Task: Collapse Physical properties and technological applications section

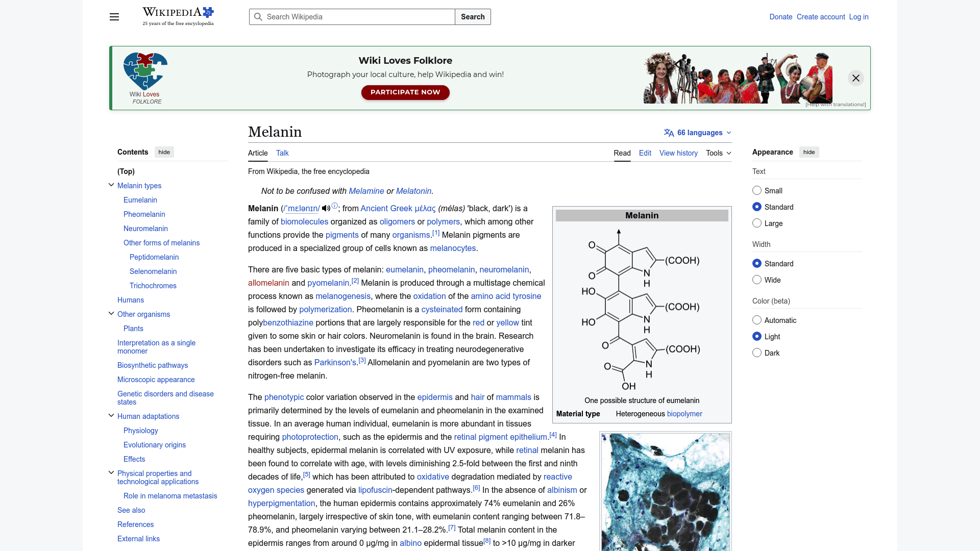Action: [111, 473]
